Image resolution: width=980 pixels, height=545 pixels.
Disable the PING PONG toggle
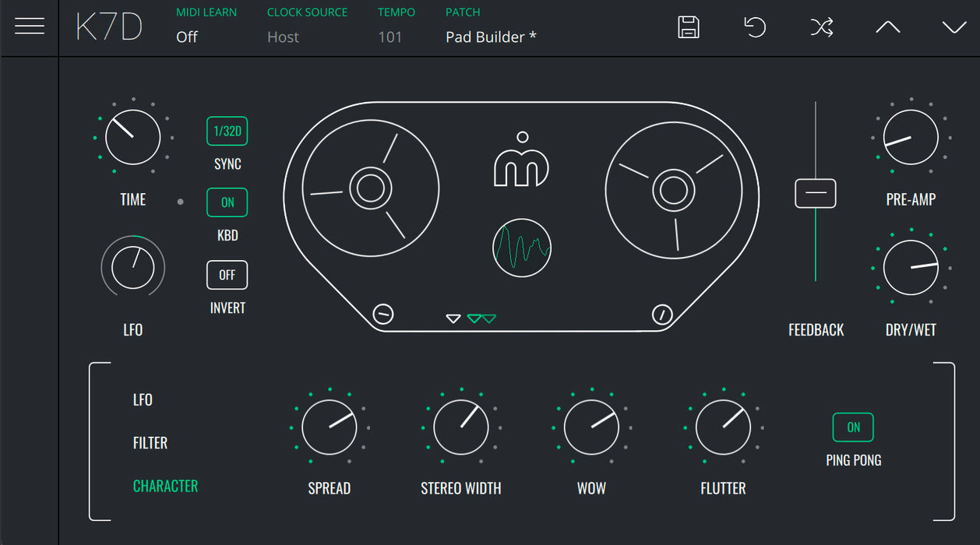click(853, 427)
